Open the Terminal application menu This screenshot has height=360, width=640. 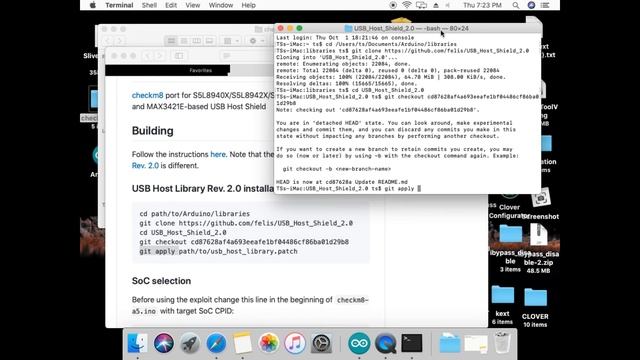(119, 5)
